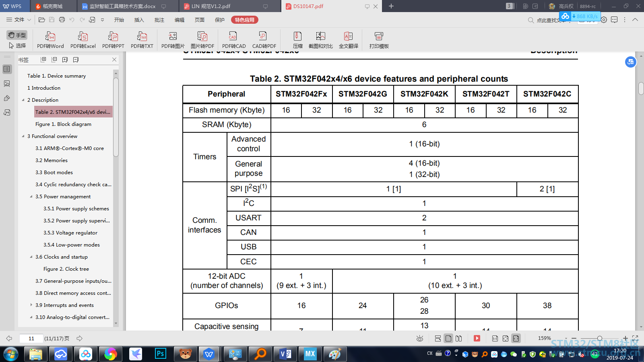Viewport: 644px width, 362px height.
Task: Open the settings gear in the ribbon bar
Action: [604, 20]
